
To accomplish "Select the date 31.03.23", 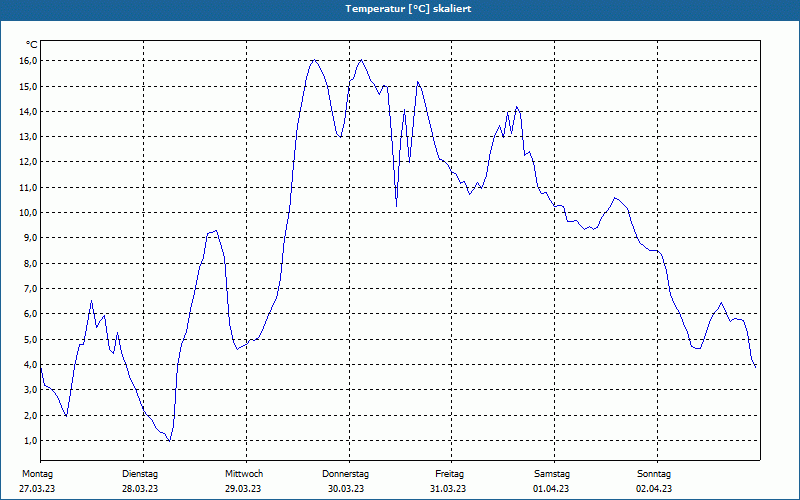I will [x=448, y=489].
